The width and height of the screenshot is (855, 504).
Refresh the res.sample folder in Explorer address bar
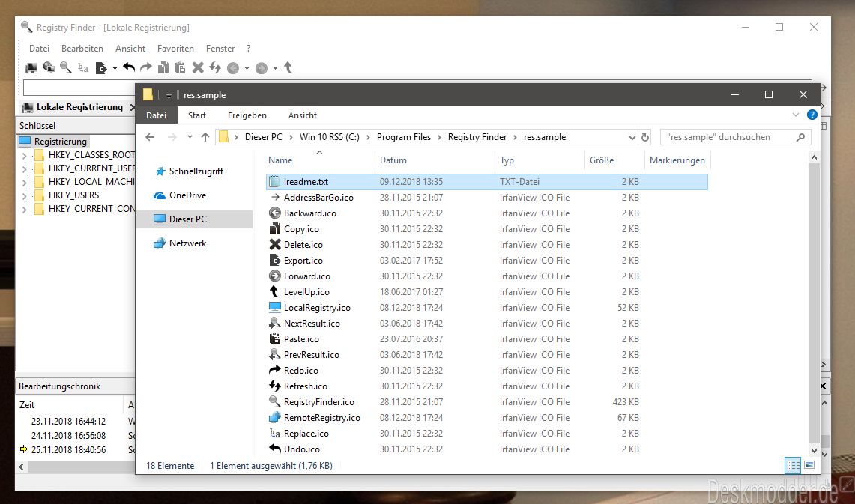click(645, 137)
